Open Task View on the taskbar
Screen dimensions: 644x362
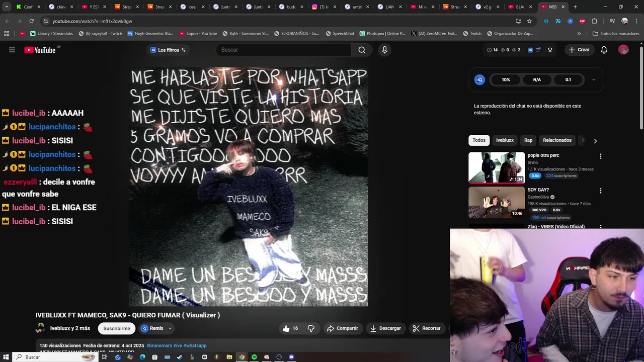[105, 357]
